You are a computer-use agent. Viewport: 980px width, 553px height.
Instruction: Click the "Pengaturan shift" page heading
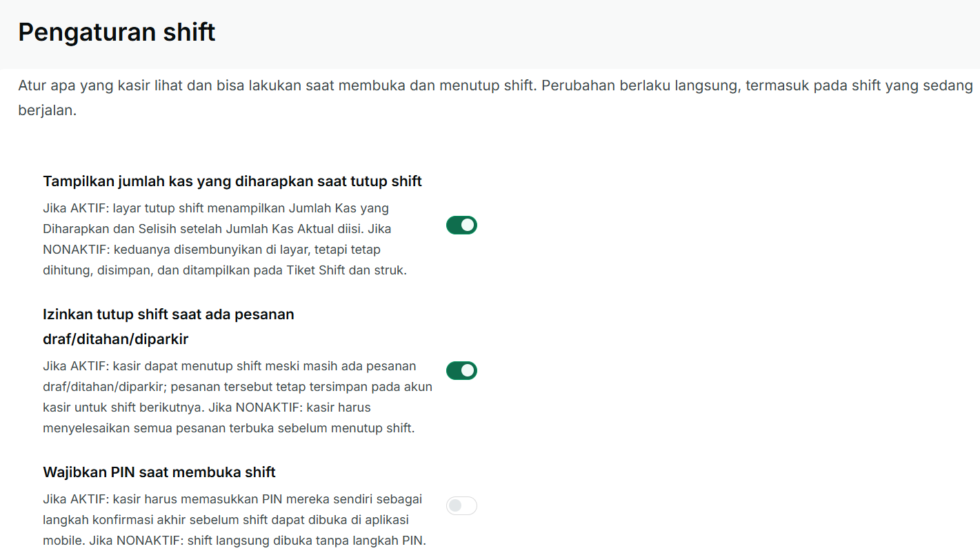click(117, 32)
